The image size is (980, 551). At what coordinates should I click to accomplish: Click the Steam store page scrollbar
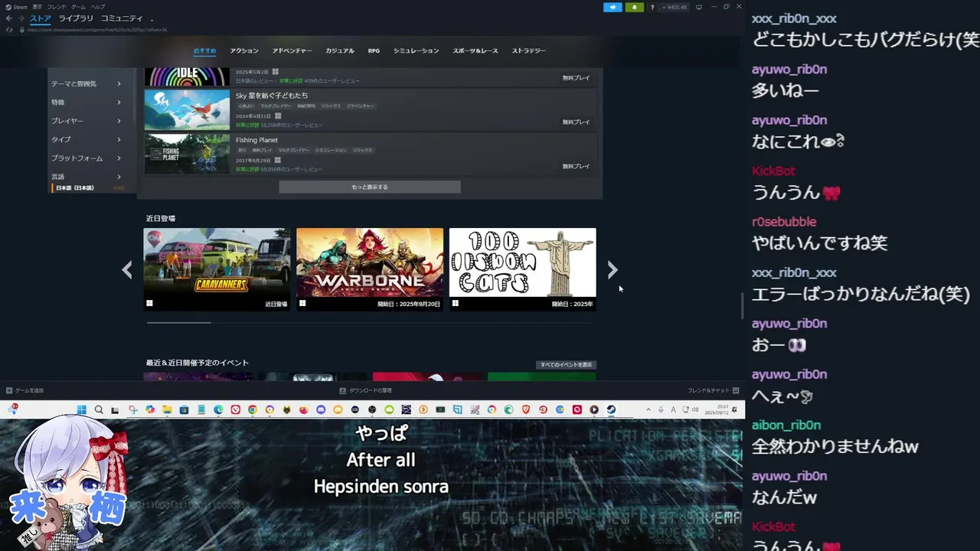pos(741,306)
